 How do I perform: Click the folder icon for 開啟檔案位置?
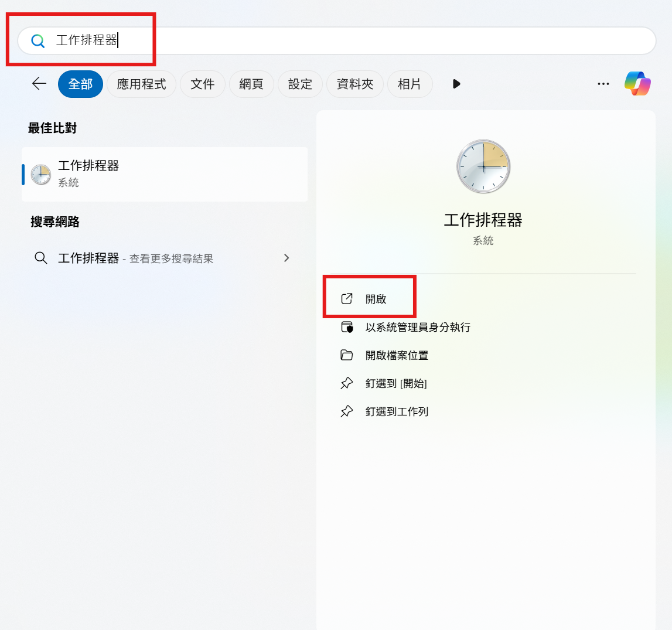pyautogui.click(x=347, y=356)
